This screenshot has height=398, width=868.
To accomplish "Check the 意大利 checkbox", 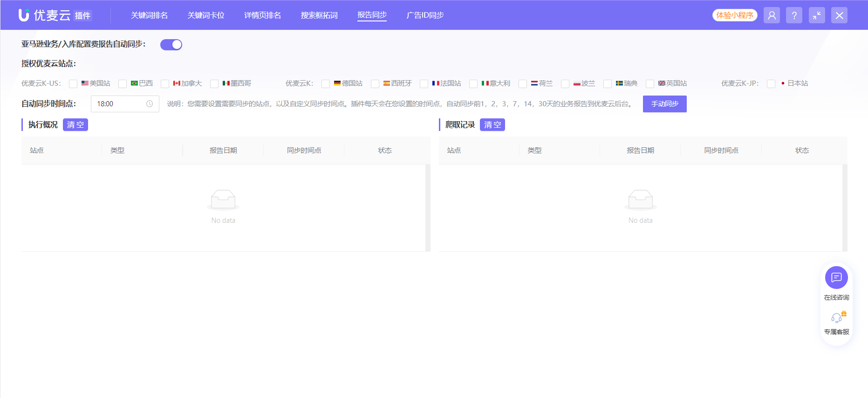I will 473,84.
